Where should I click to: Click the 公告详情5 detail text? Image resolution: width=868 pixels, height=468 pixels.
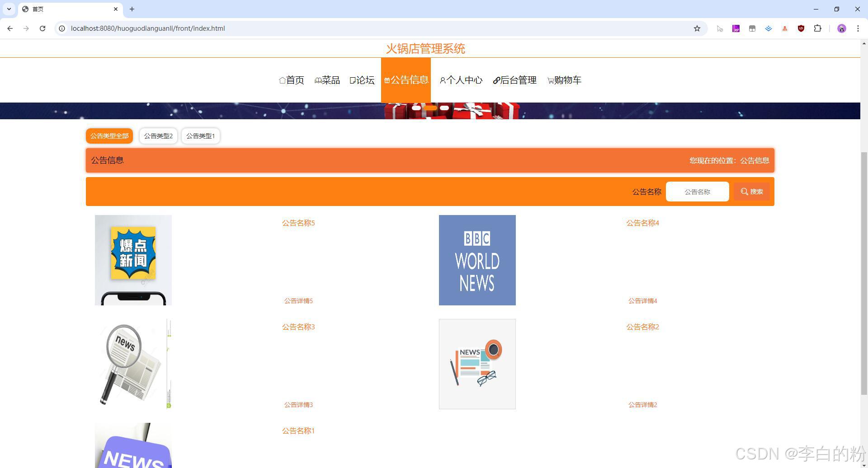point(298,301)
